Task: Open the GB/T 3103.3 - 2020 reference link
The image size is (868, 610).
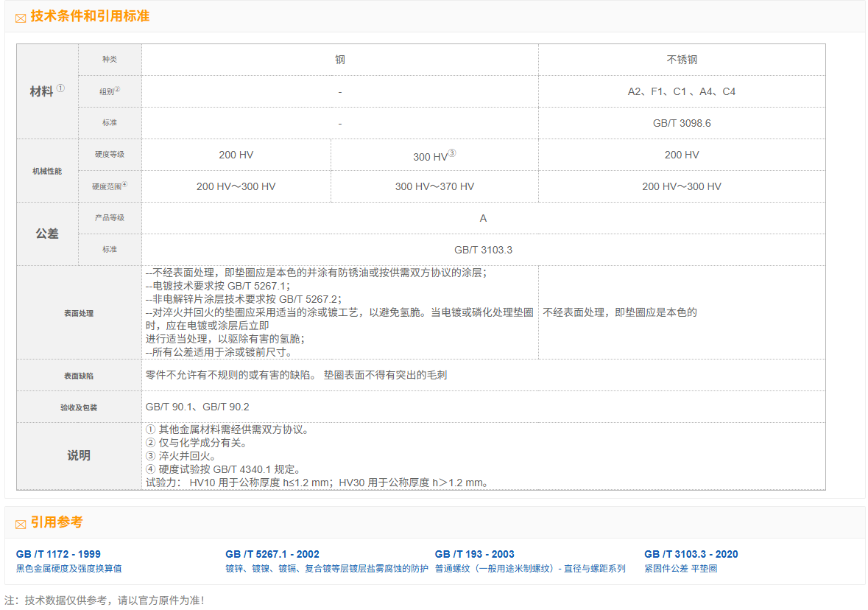Action: [x=691, y=554]
